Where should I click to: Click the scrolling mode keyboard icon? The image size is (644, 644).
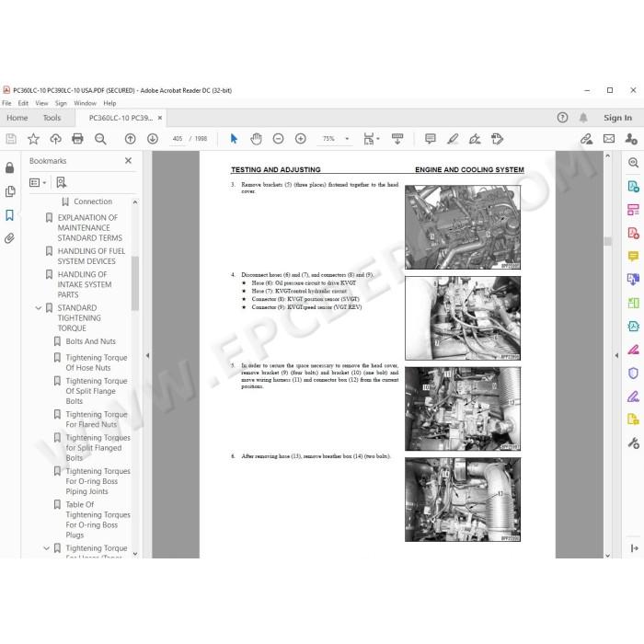pos(397,139)
